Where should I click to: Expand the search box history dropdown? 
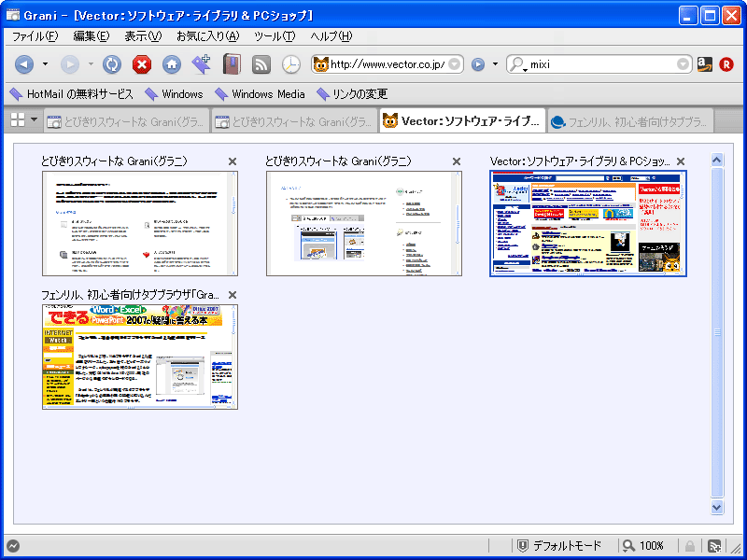click(x=684, y=64)
